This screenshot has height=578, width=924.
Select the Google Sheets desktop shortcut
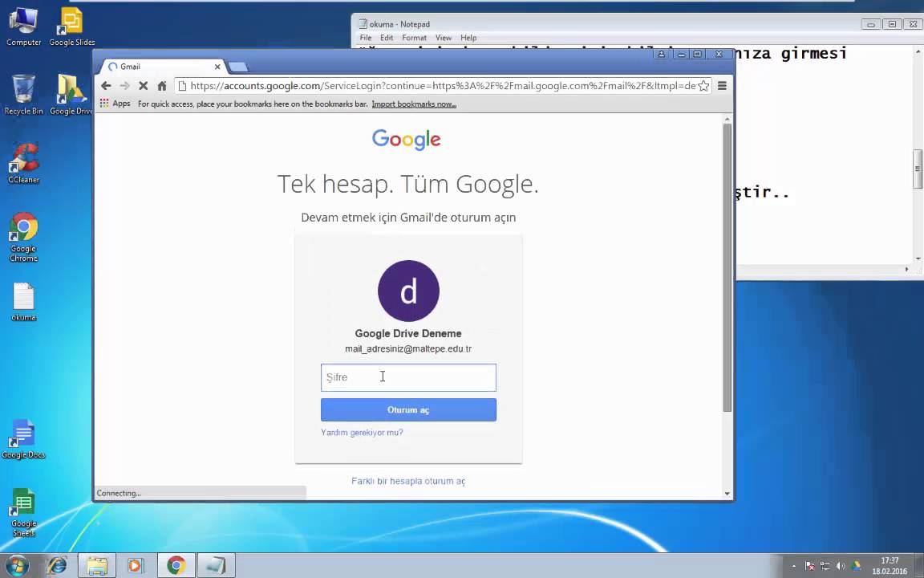point(23,512)
